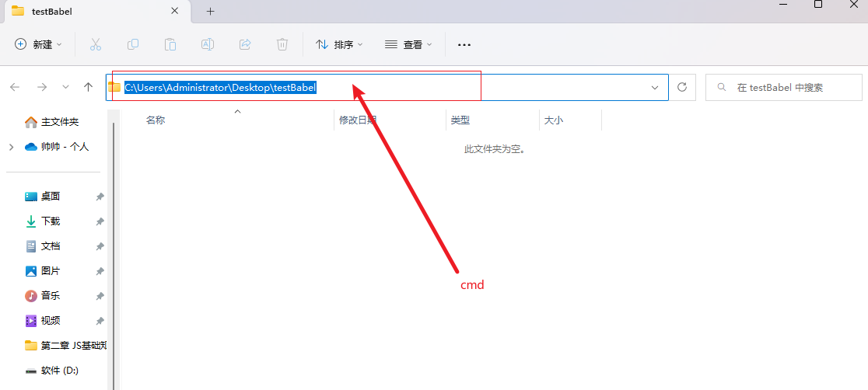Screen dimensions: 868x390
Task: Click the Paste clipboard icon
Action: [170, 45]
